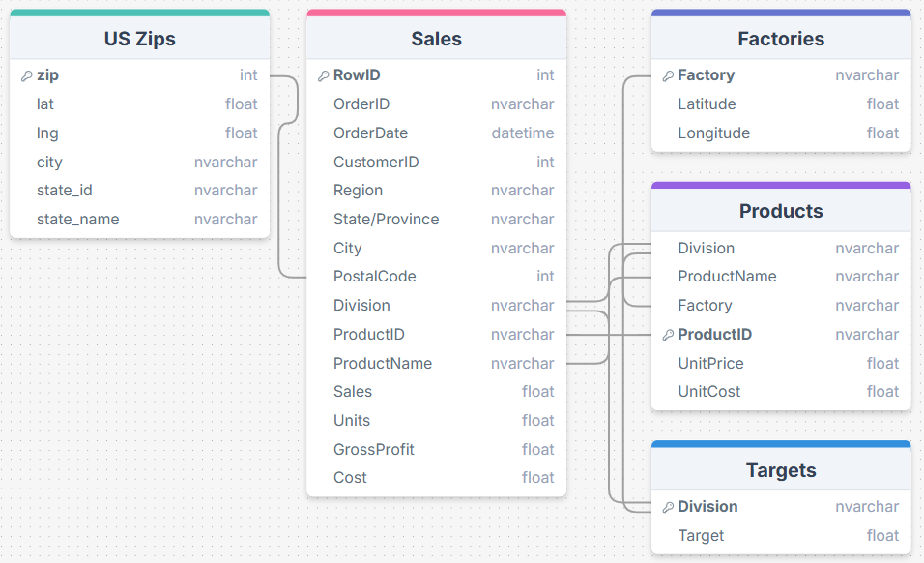The image size is (924, 563).
Task: Click the Target field in Targets table
Action: coord(702,536)
